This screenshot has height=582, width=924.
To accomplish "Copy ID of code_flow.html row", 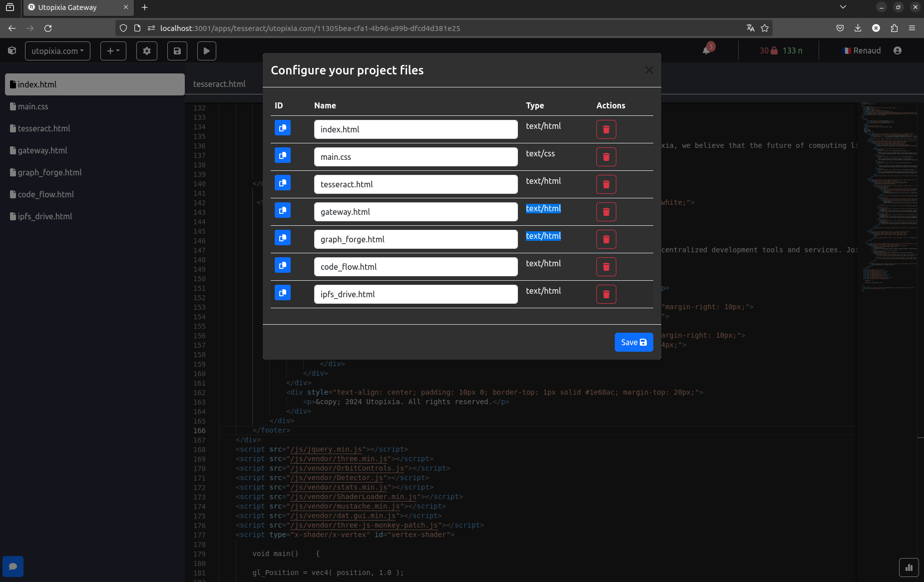I will pos(283,265).
